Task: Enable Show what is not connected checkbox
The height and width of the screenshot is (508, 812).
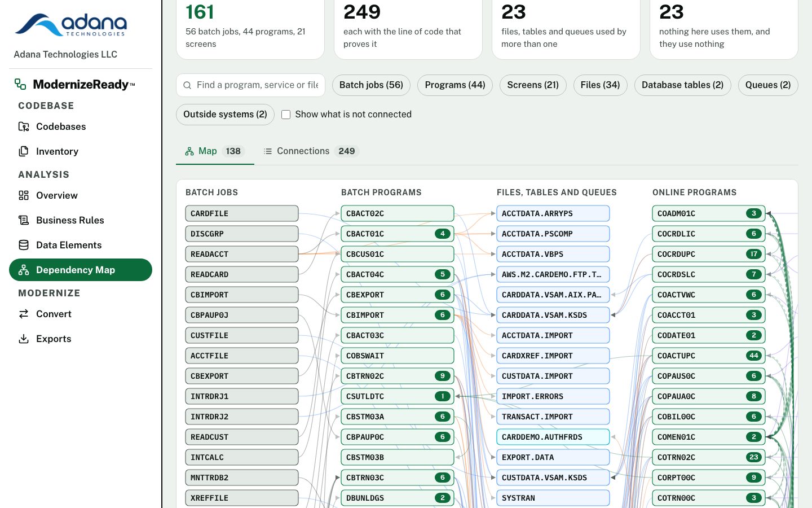Action: pos(286,115)
